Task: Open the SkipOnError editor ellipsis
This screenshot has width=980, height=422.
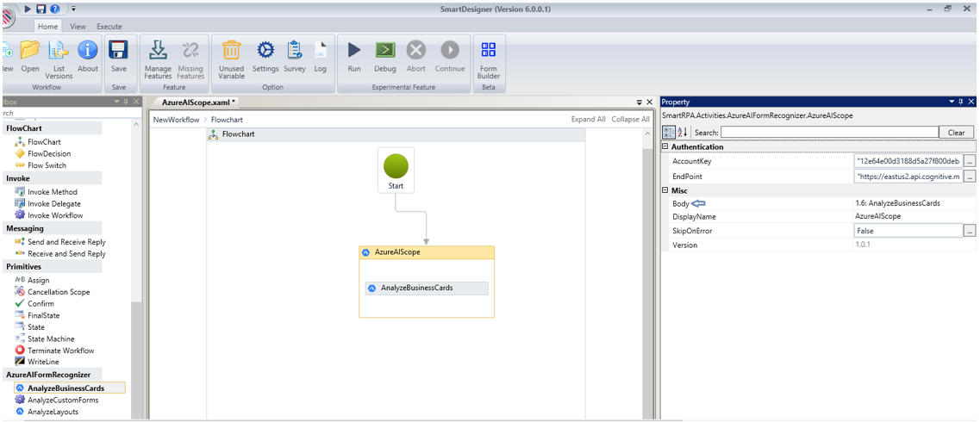Action: 970,230
